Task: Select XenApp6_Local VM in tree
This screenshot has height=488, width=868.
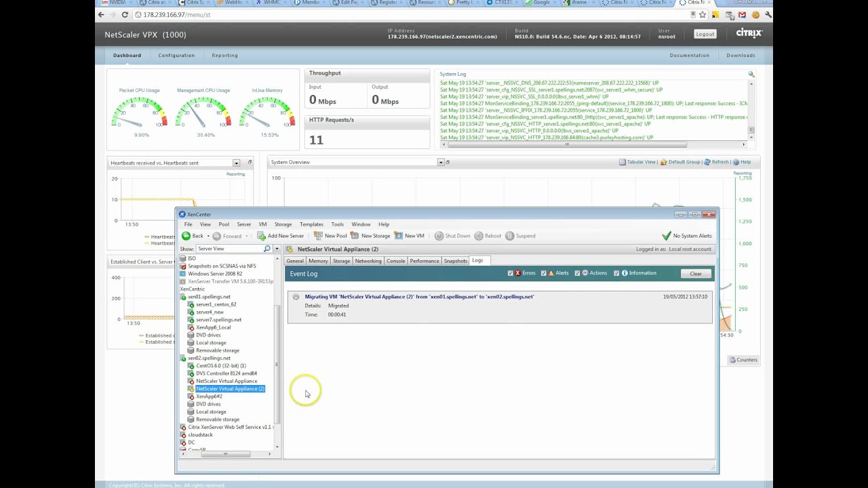Action: click(214, 327)
